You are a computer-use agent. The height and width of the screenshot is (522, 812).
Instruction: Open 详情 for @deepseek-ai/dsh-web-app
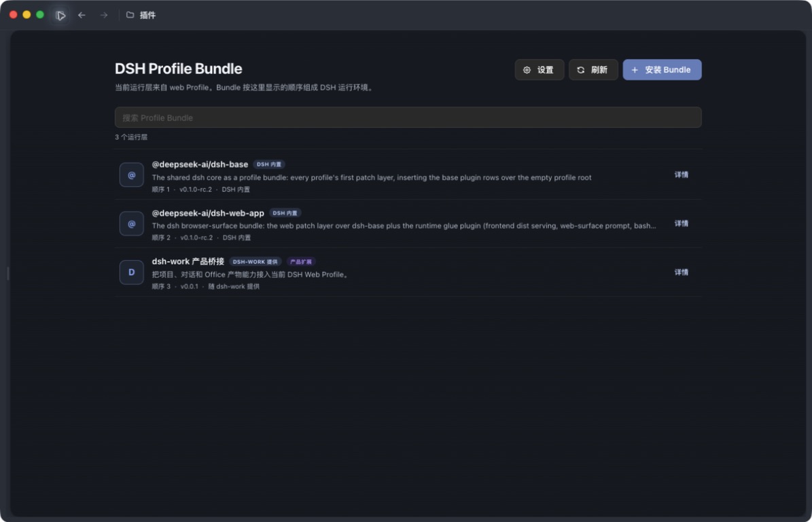point(681,224)
